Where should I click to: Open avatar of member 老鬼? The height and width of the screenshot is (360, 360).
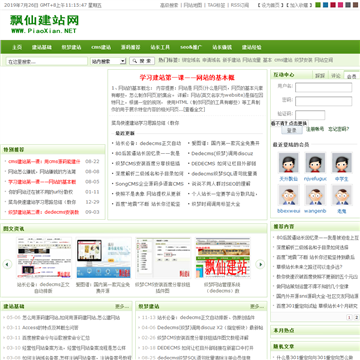point(342,195)
